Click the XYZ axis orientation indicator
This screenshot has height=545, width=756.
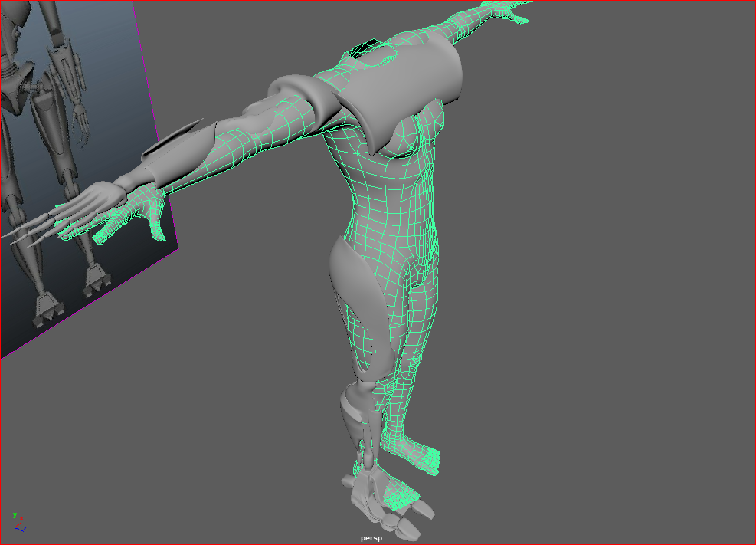(x=19, y=523)
